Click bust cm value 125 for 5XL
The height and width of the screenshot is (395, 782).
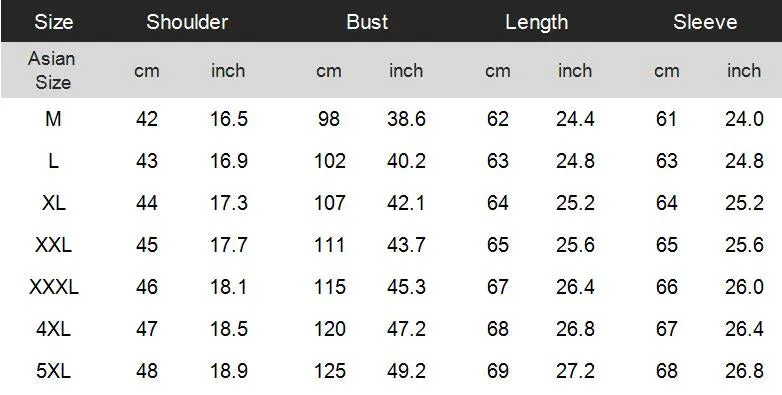click(330, 371)
